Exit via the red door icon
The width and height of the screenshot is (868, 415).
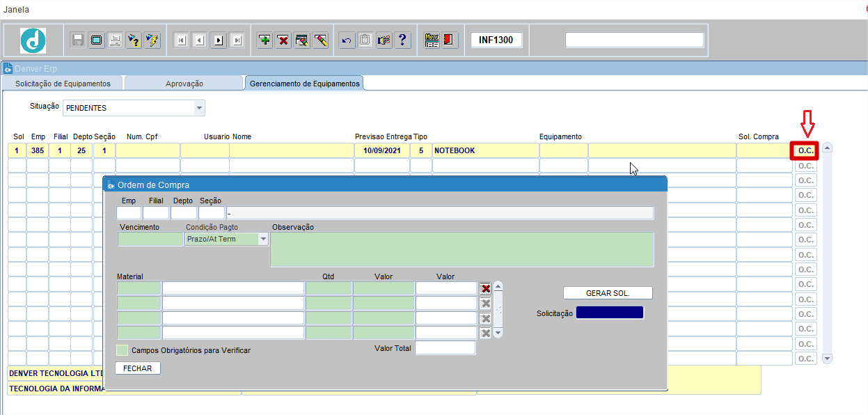pyautogui.click(x=450, y=40)
